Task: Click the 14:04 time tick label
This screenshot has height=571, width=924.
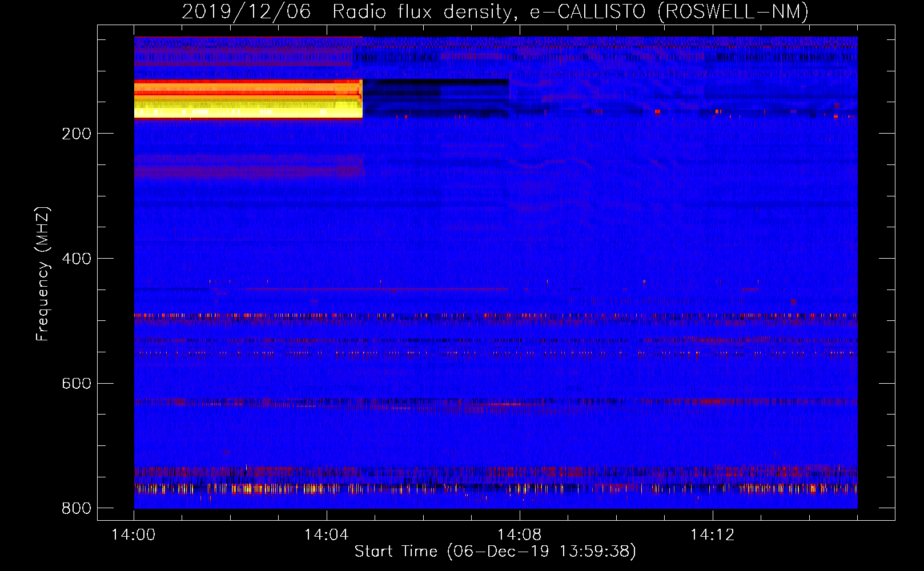Action: click(x=326, y=535)
